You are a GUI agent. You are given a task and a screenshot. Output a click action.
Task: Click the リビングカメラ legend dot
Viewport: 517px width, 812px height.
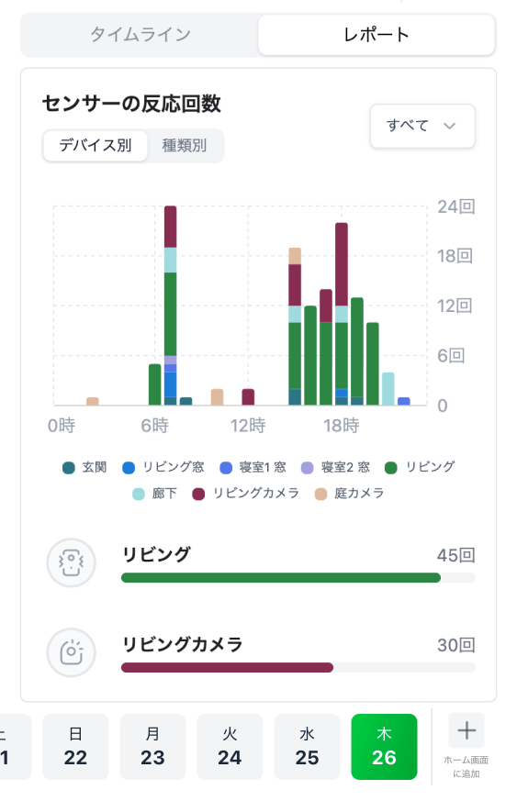tap(198, 494)
